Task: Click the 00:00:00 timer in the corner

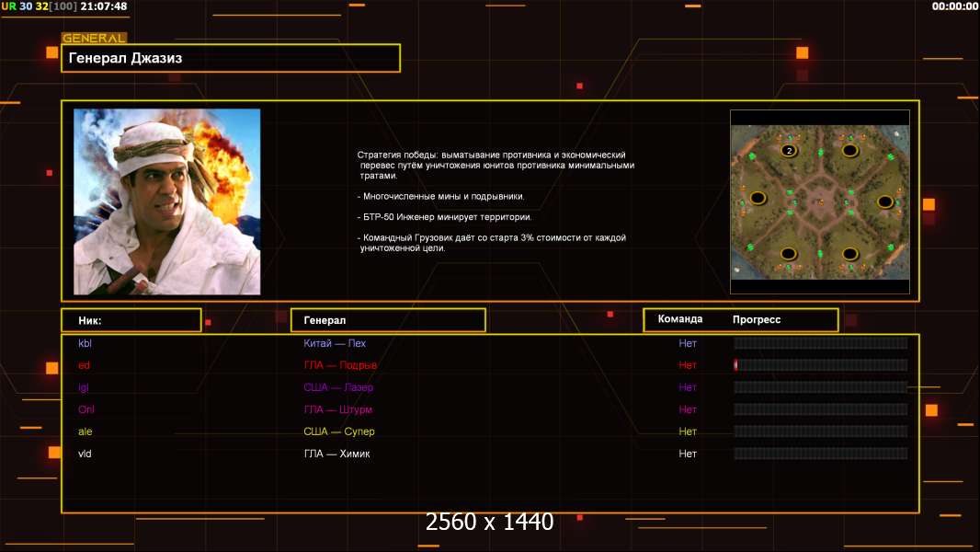Action: point(954,6)
